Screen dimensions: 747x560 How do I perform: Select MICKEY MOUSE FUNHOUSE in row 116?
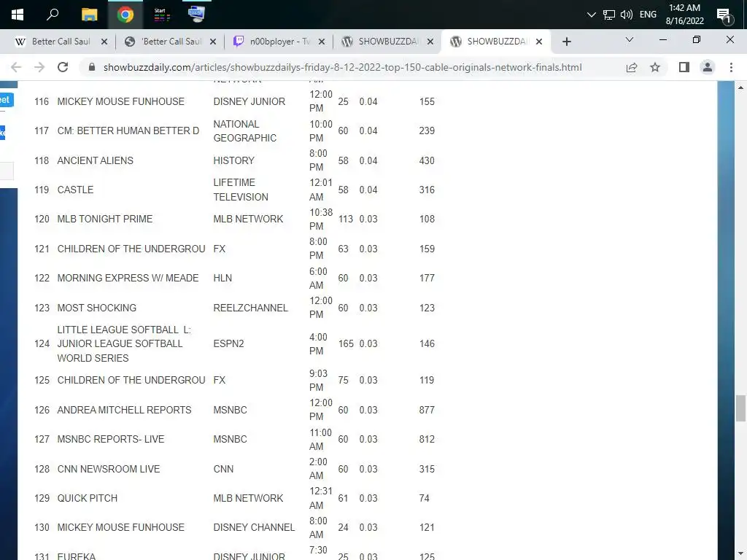click(120, 101)
